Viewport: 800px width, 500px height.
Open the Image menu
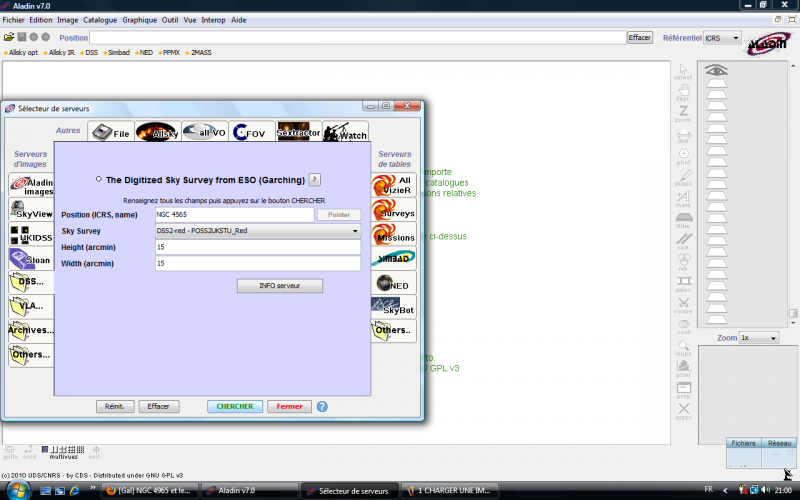(68, 20)
